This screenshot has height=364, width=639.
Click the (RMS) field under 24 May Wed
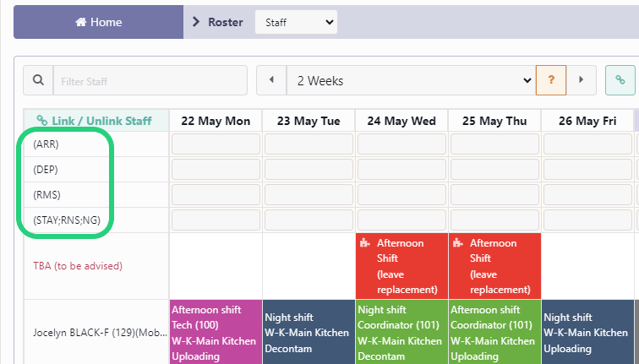click(401, 195)
